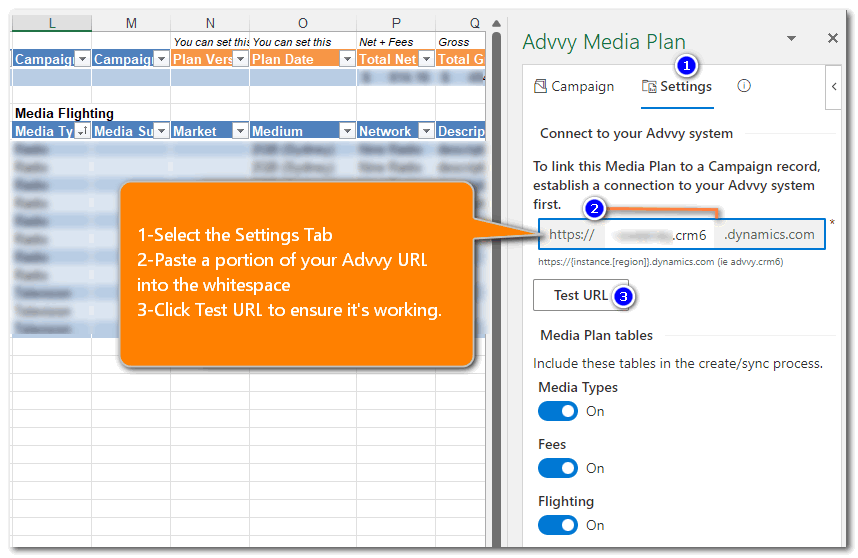This screenshot has height=558, width=858.
Task: Click the Test URL button
Action: pyautogui.click(x=580, y=295)
